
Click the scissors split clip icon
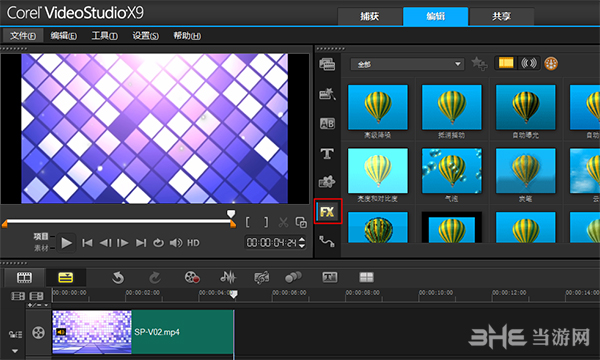coord(283,222)
